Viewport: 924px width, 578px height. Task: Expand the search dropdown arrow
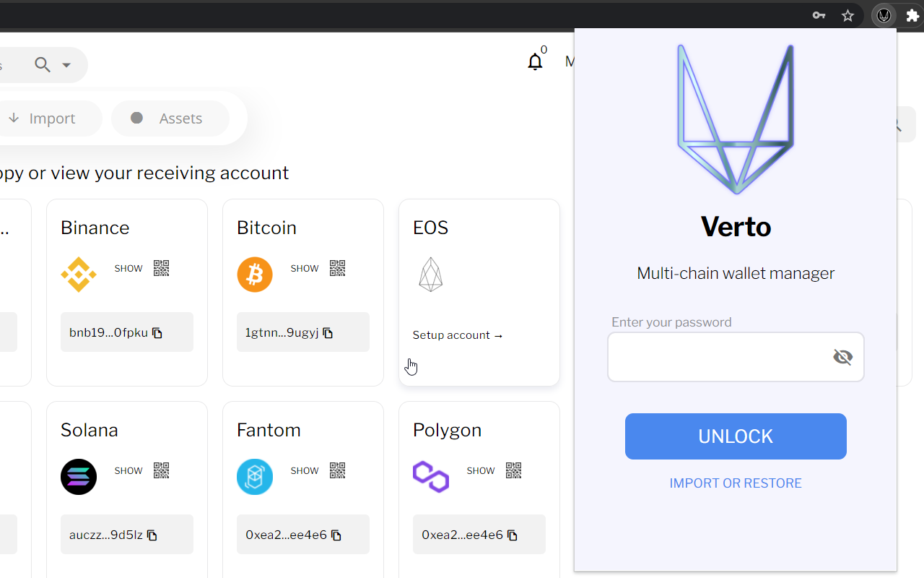(66, 65)
